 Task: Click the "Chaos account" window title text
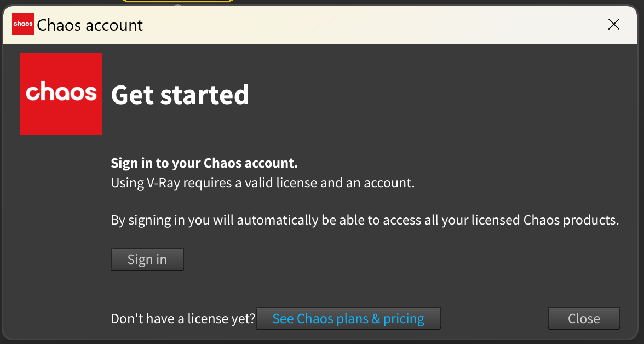click(x=90, y=25)
